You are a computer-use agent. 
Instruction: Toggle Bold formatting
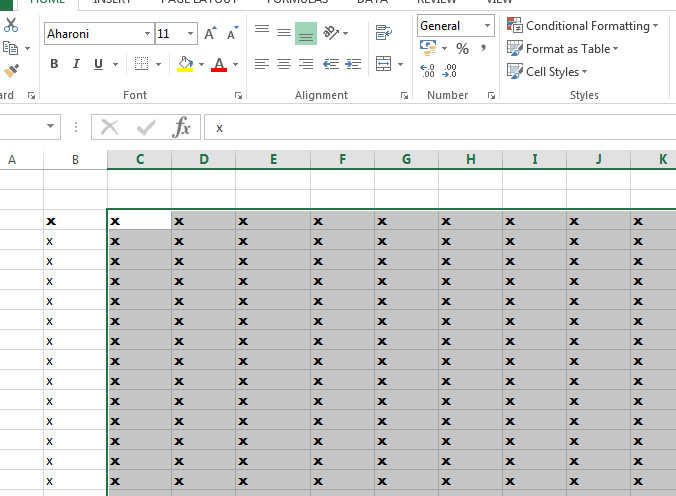(x=54, y=65)
